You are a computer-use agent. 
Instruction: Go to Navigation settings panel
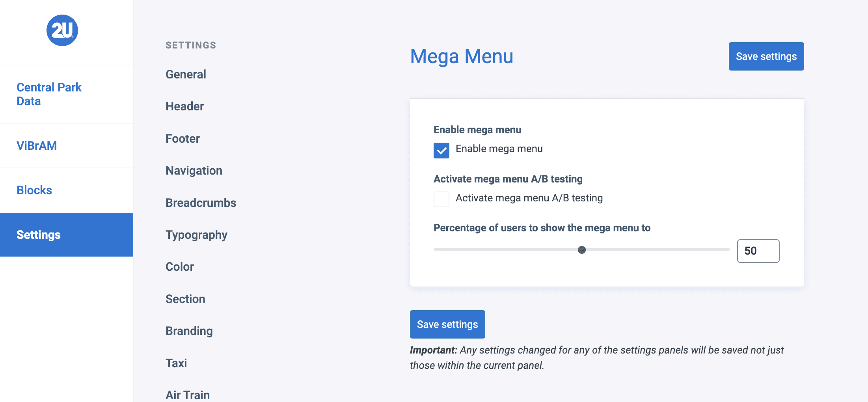pos(194,171)
